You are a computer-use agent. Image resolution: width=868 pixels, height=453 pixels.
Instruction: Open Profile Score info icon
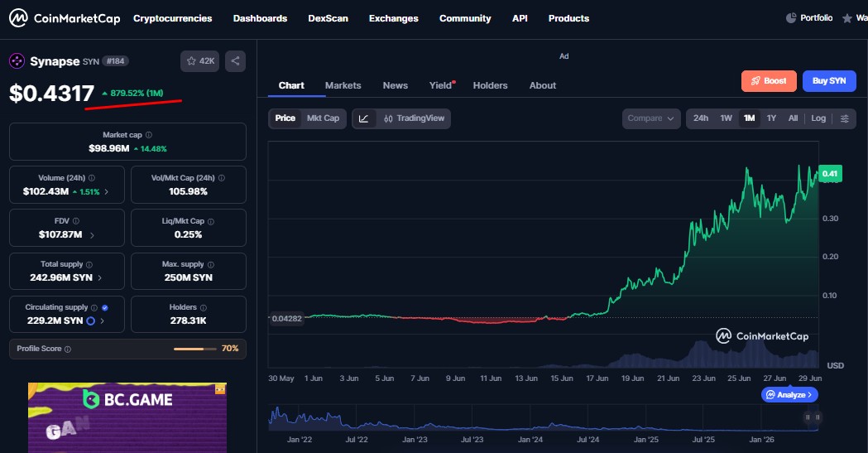pos(68,349)
